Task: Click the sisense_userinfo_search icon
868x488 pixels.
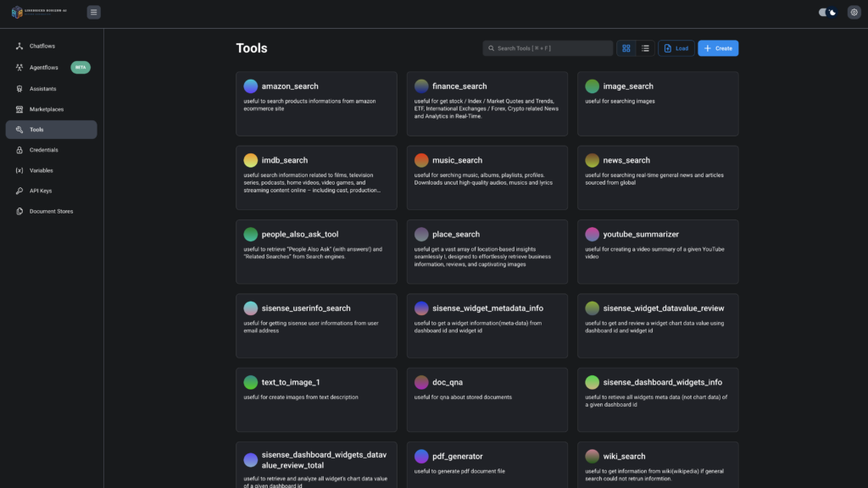Action: click(x=251, y=308)
